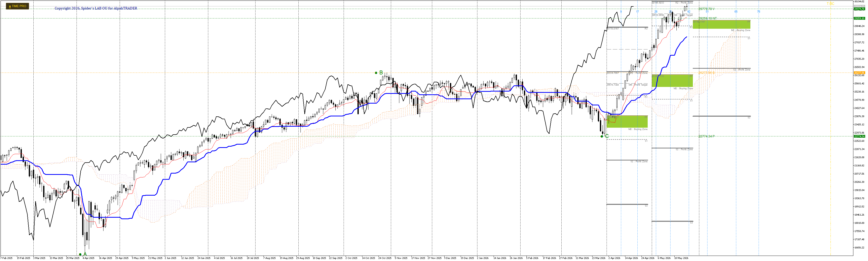Select the 30195.5033 R2 Profit Zone label
The image size is (868, 261).
[x=672, y=3]
